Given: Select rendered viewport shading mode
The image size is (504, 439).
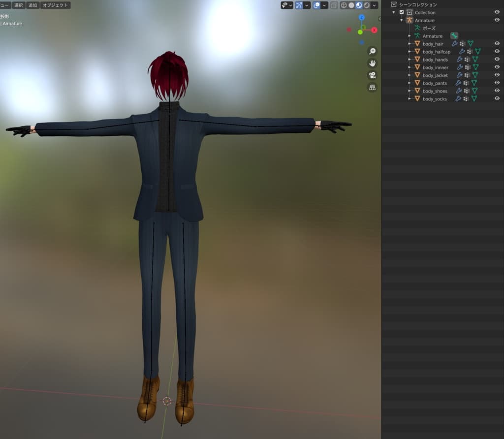Looking at the screenshot, I should (366, 5).
